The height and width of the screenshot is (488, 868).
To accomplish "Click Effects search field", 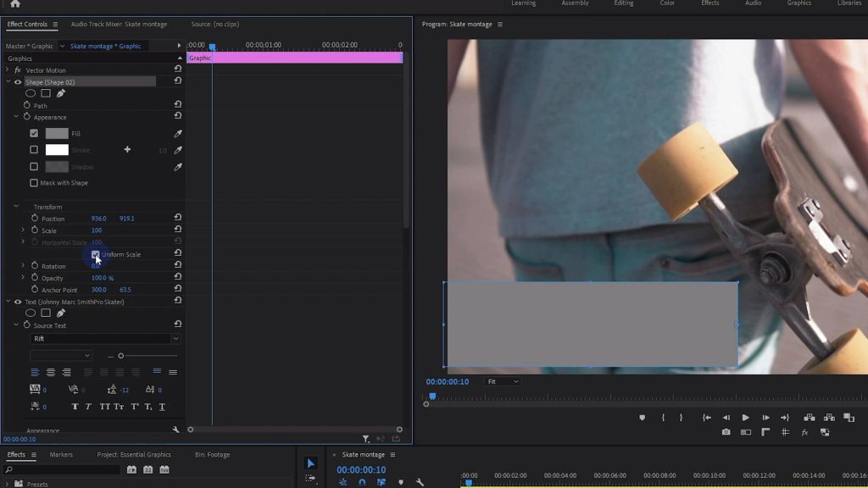I will point(62,469).
